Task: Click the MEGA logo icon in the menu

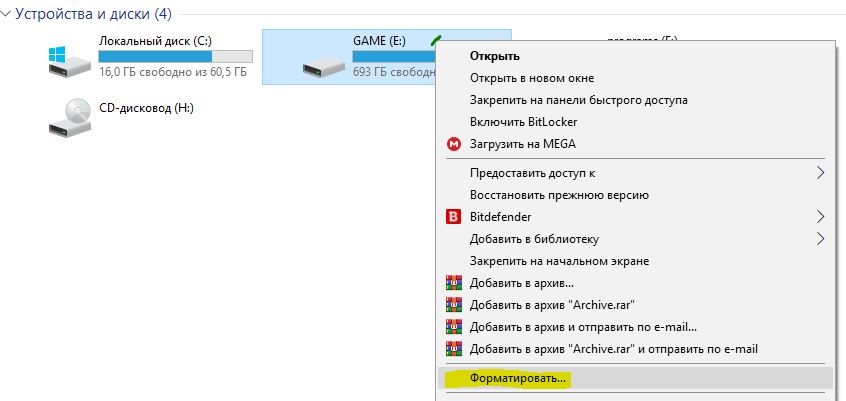Action: (454, 144)
